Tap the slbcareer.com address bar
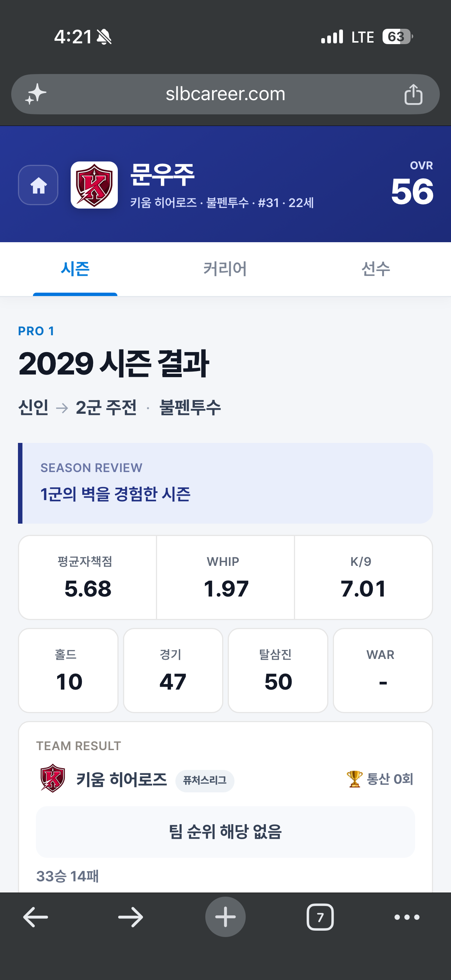The width and height of the screenshot is (451, 980). coord(225,94)
